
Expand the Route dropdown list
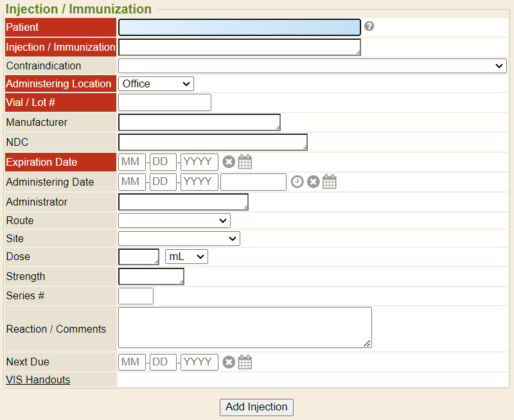[174, 220]
